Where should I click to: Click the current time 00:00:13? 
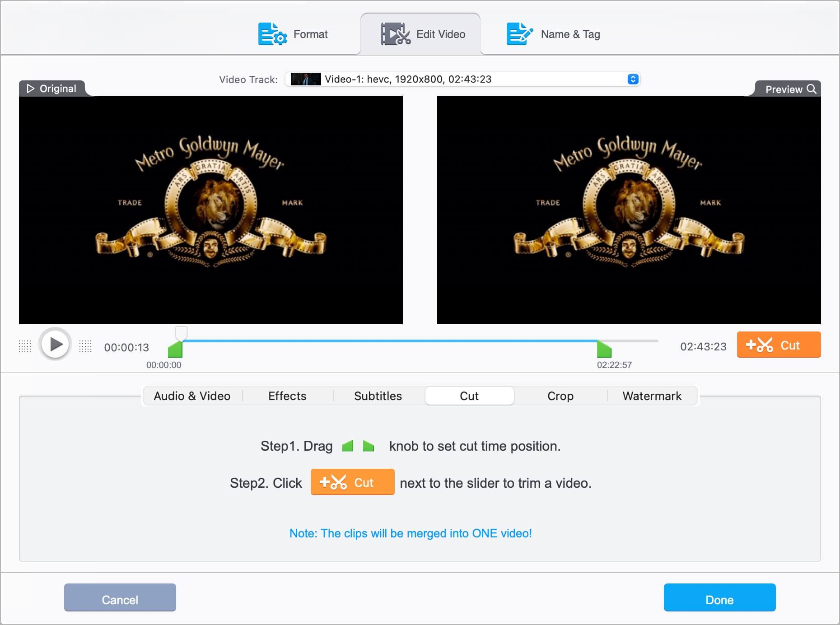126,347
